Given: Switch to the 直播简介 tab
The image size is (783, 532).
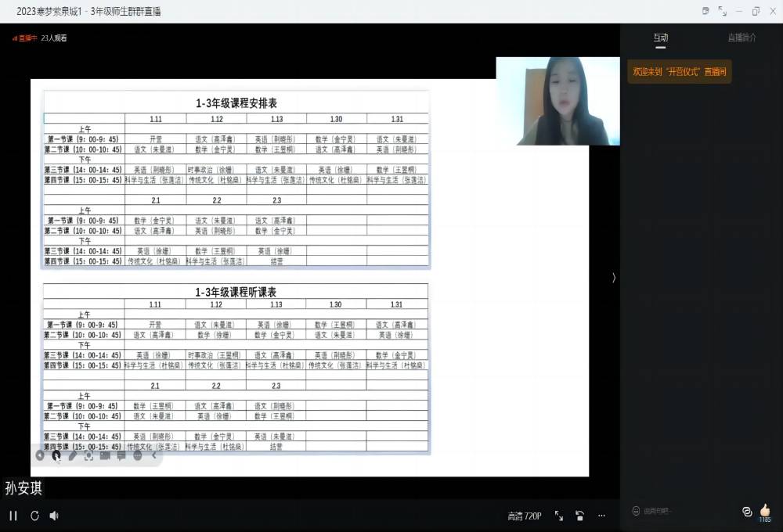Looking at the screenshot, I should click(x=742, y=38).
